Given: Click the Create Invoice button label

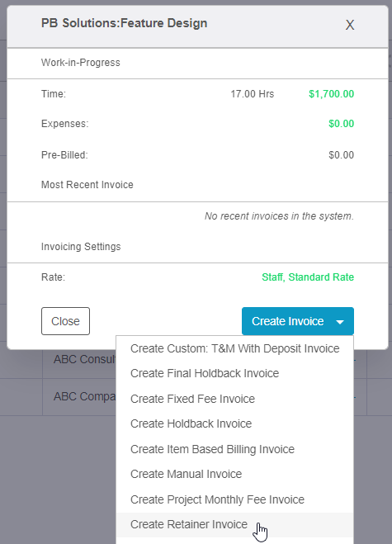Looking at the screenshot, I should click(287, 321).
